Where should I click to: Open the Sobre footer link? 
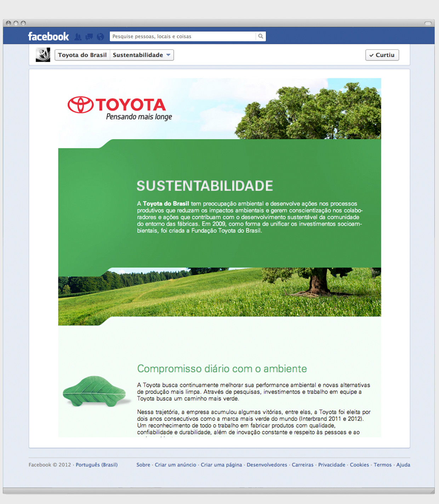click(x=143, y=465)
